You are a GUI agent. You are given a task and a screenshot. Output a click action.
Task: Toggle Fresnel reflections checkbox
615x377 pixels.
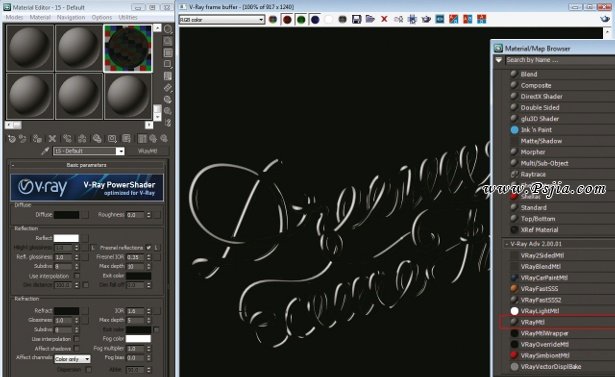148,248
